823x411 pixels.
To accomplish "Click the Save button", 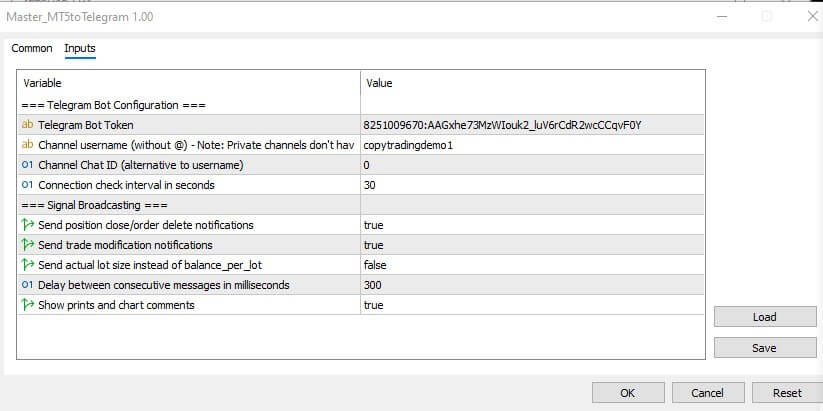I will [x=764, y=348].
